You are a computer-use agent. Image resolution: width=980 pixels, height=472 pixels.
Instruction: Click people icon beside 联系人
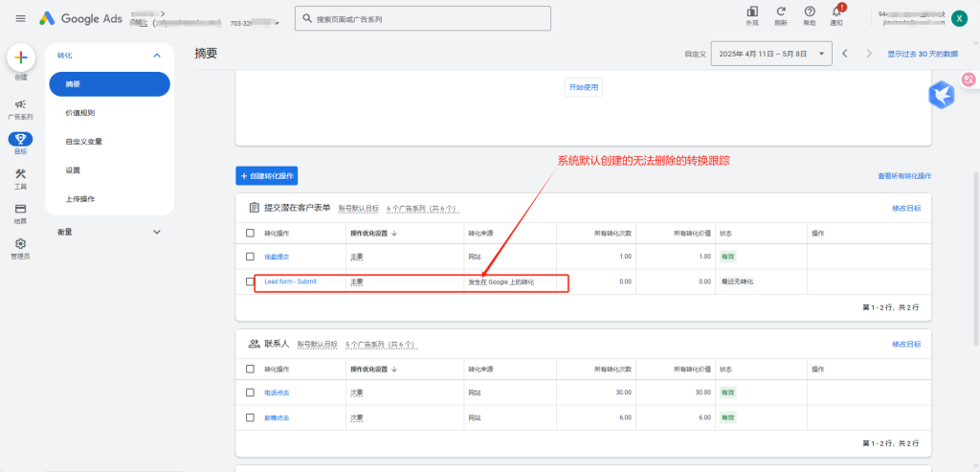pos(254,344)
